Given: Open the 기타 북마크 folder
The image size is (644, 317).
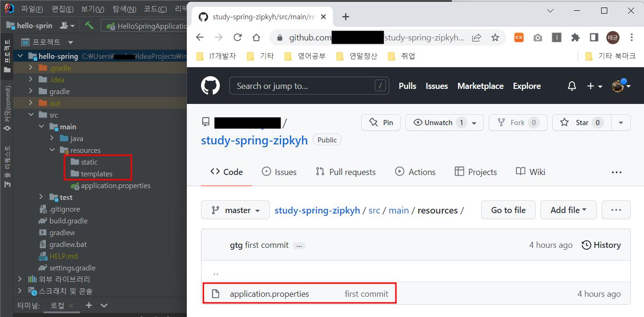Looking at the screenshot, I should [x=610, y=56].
